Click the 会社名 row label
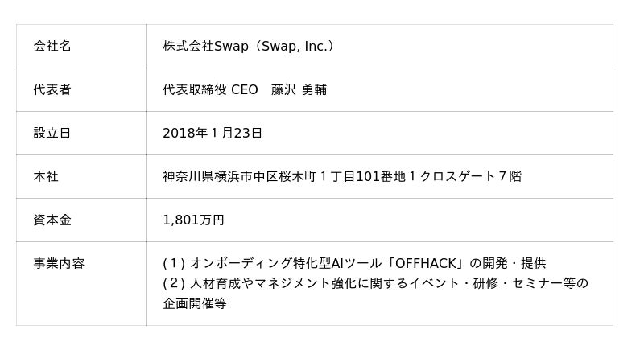The height and width of the screenshot is (350, 644). 52,46
